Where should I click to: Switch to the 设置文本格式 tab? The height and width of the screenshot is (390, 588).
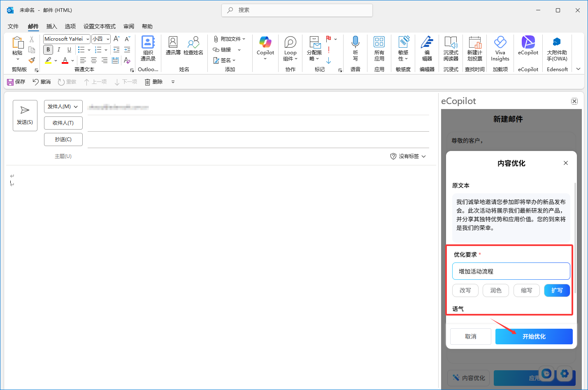pos(100,26)
